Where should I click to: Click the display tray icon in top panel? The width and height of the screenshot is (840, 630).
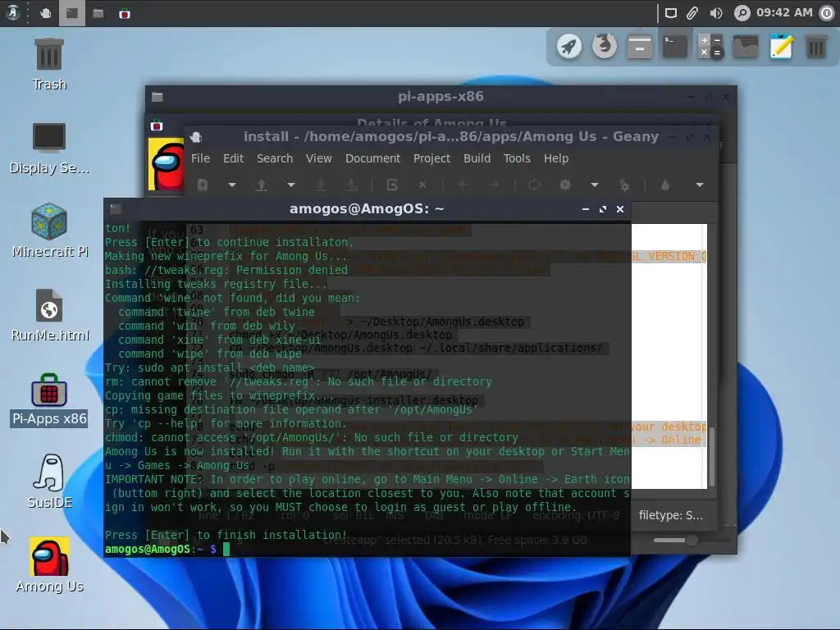click(x=671, y=13)
